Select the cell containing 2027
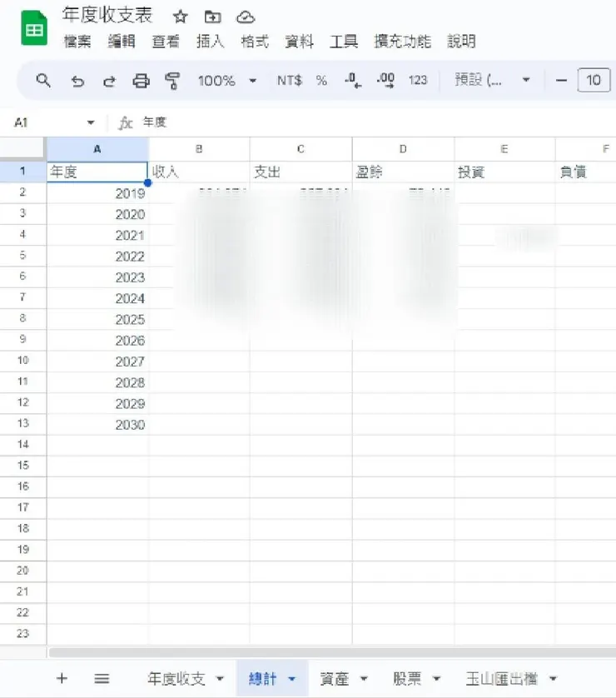 tap(97, 361)
